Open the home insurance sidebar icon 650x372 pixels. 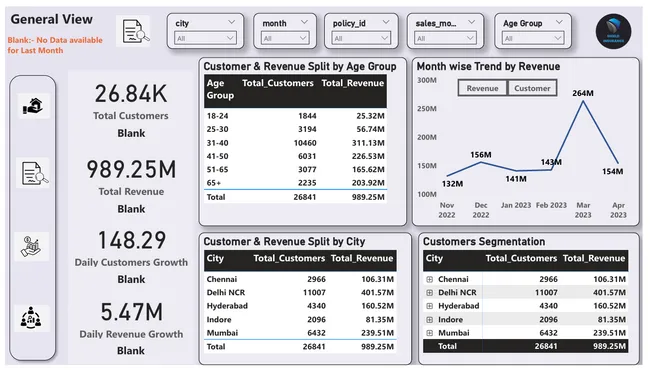33,106
